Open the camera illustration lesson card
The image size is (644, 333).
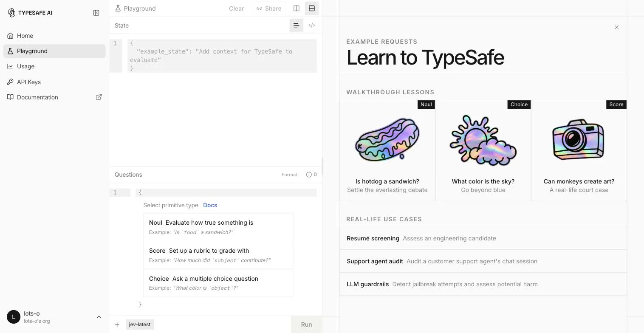(x=579, y=139)
